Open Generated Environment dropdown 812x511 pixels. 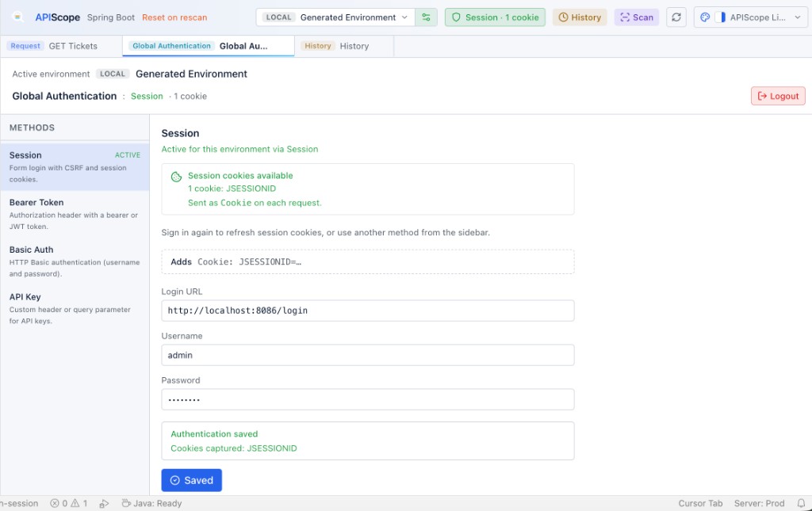click(x=335, y=17)
